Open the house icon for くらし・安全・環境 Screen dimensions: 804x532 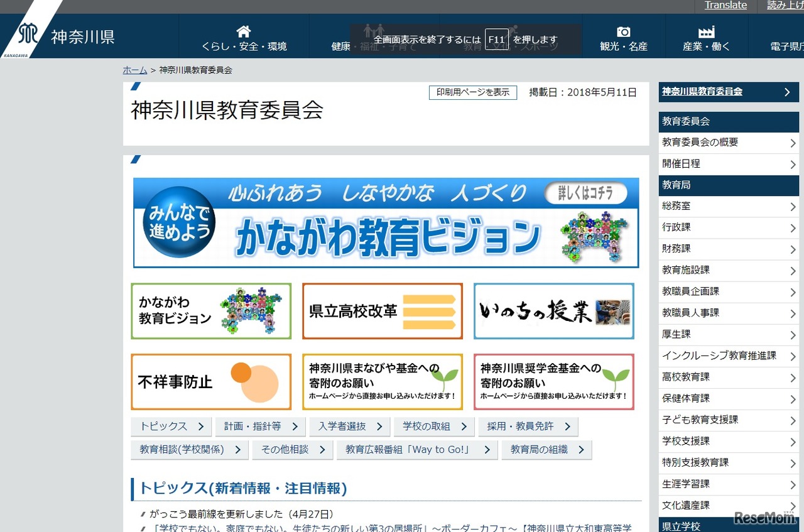[x=244, y=31]
